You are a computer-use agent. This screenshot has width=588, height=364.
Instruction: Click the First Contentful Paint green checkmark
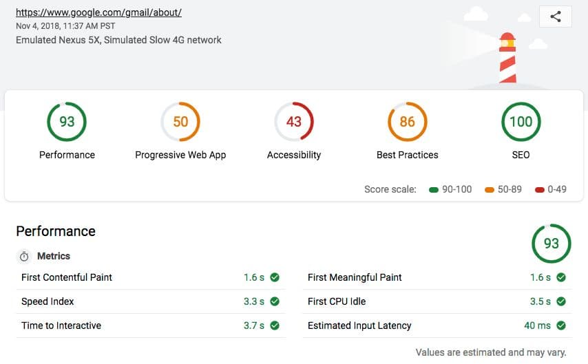tap(275, 277)
